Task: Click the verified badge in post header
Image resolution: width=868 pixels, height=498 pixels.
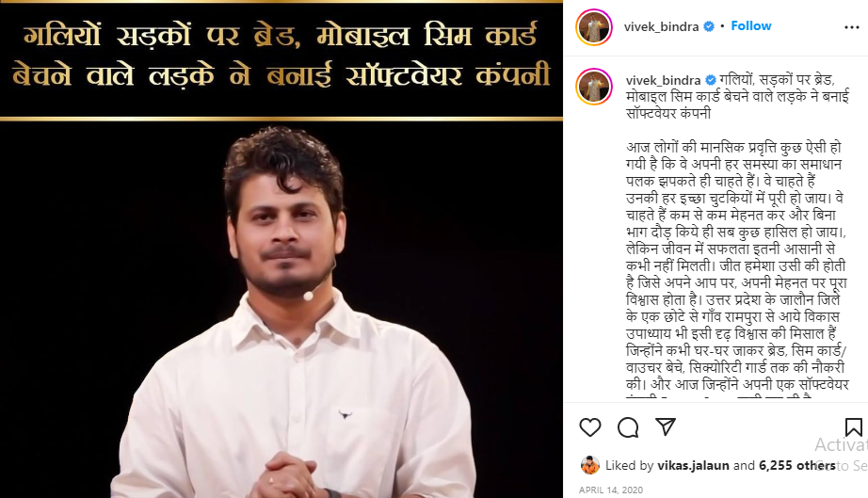Action: tap(709, 26)
